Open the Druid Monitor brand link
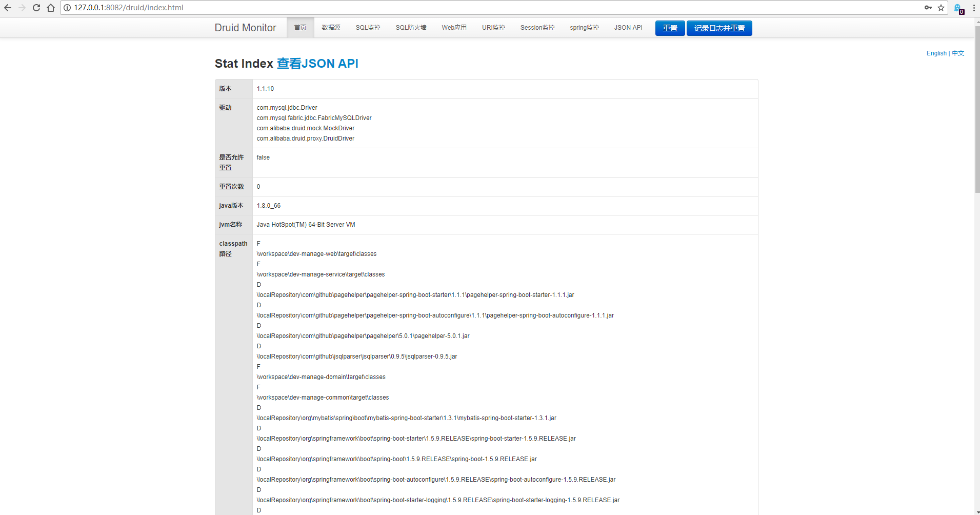980x515 pixels. [245, 28]
